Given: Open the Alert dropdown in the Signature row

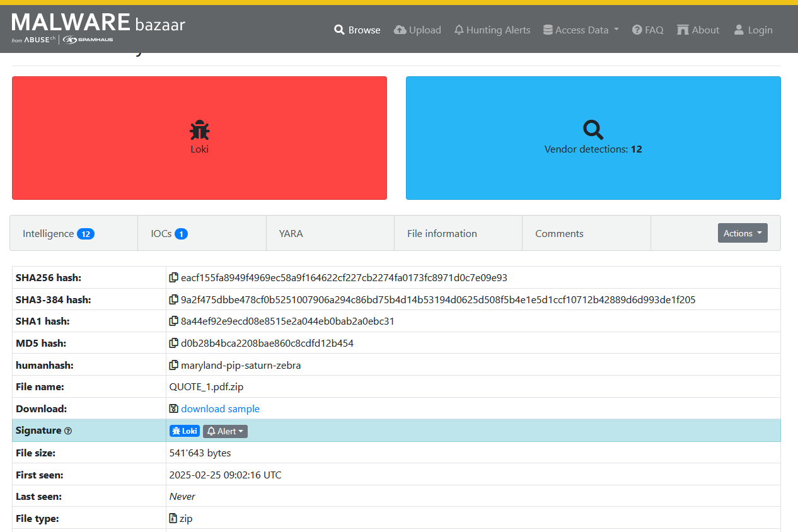Looking at the screenshot, I should tap(224, 431).
